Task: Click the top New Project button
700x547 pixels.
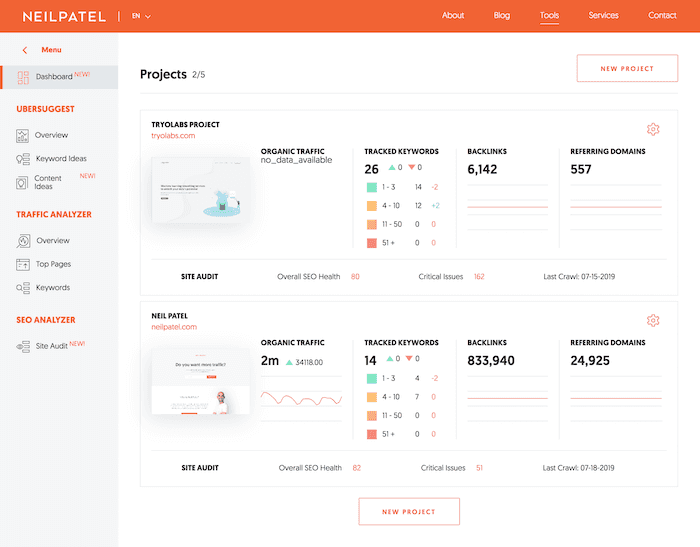Action: point(627,69)
